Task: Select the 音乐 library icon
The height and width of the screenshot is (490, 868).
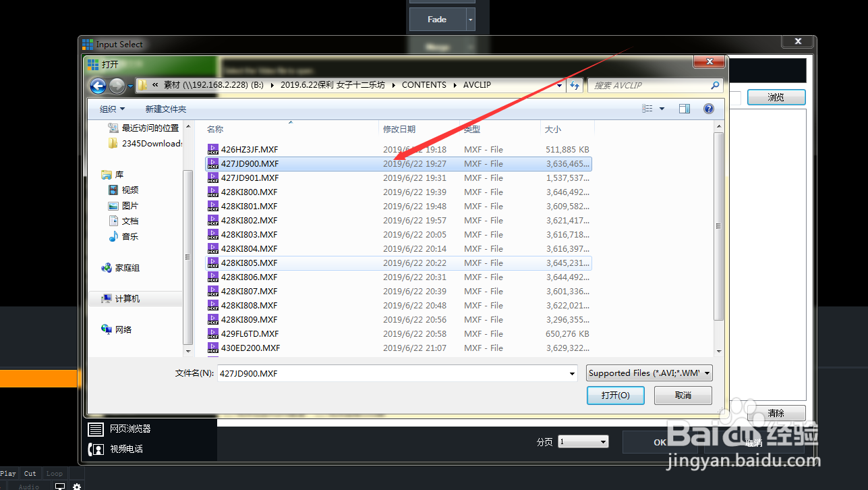Action: click(x=113, y=237)
